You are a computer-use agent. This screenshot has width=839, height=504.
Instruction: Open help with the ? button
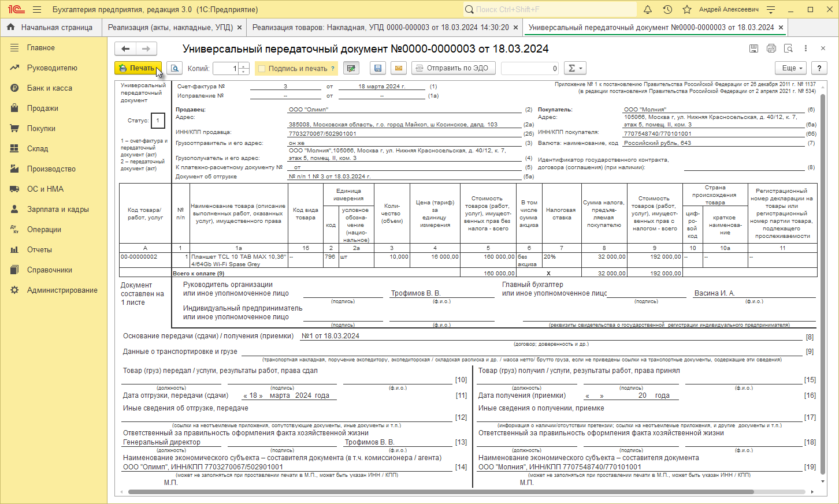click(819, 68)
